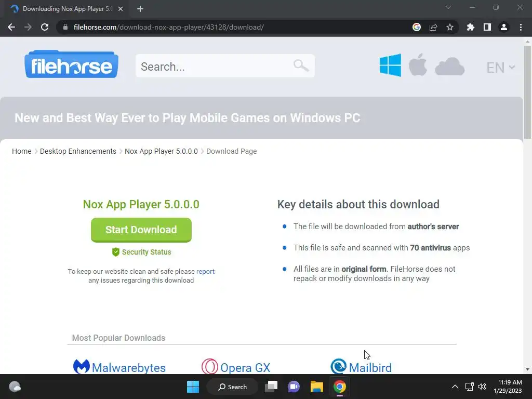532x399 pixels.
Task: Open Task View on the taskbar
Action: tap(271, 387)
